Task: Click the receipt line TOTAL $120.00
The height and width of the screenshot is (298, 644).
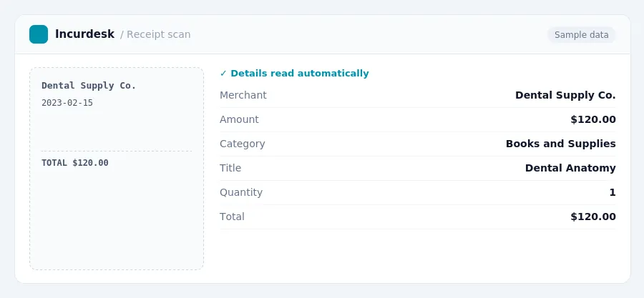Action: [75, 163]
